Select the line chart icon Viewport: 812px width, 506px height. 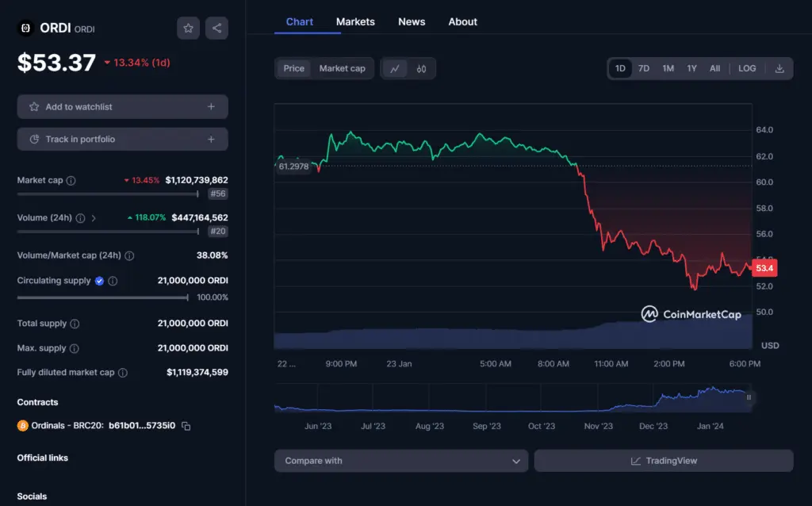[394, 68]
